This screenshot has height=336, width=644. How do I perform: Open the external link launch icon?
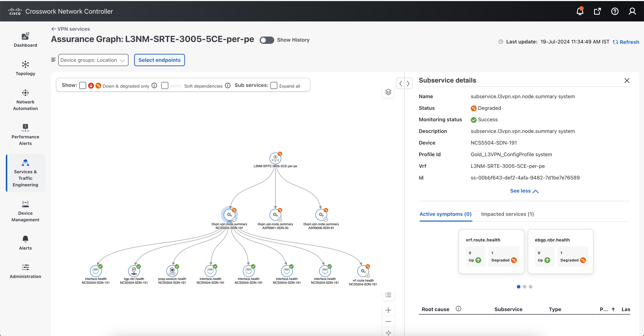coord(597,11)
